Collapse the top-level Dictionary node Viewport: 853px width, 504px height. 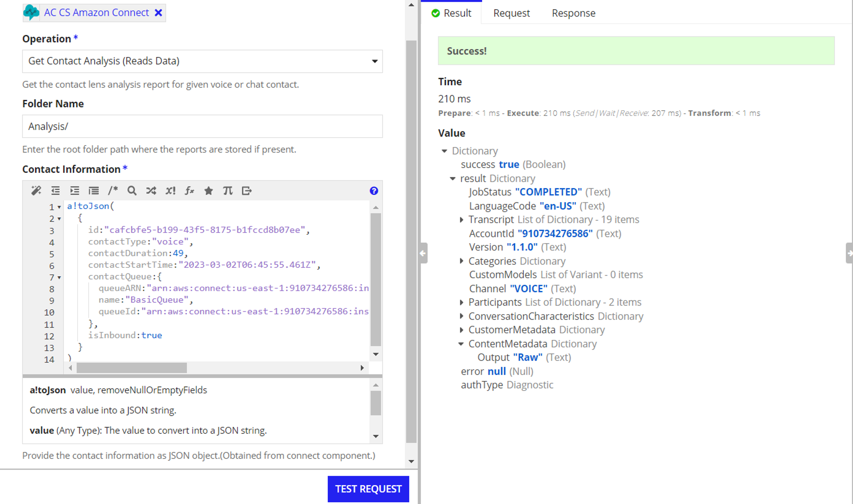[444, 151]
